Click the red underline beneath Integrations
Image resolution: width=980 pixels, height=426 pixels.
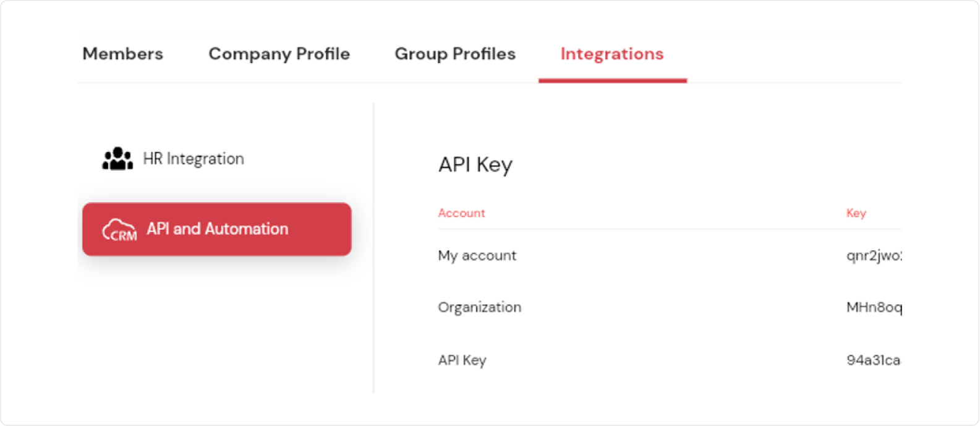[x=612, y=80]
